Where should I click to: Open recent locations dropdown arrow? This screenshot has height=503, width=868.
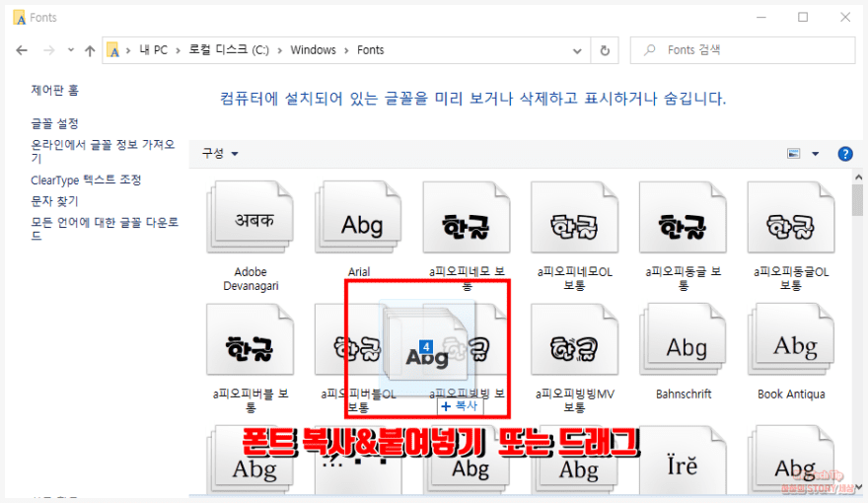pos(71,50)
